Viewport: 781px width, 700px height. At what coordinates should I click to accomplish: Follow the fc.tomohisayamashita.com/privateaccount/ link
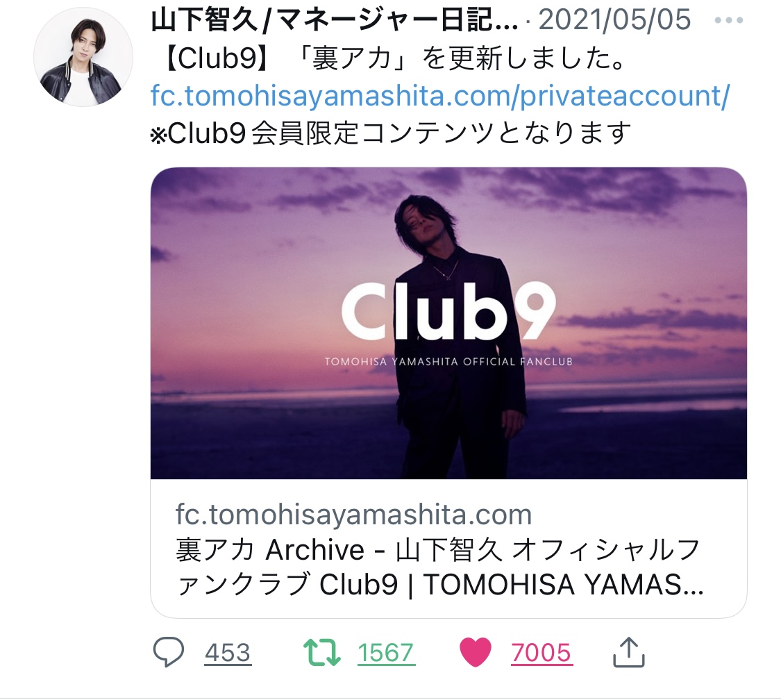point(440,96)
